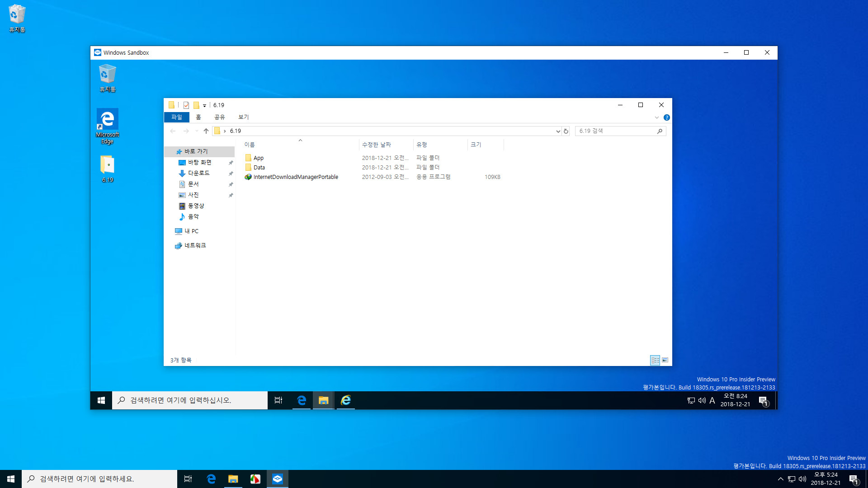This screenshot has width=868, height=488.
Task: Open the Customize Quick Access Toolbar dropdown
Action: pyautogui.click(x=204, y=105)
